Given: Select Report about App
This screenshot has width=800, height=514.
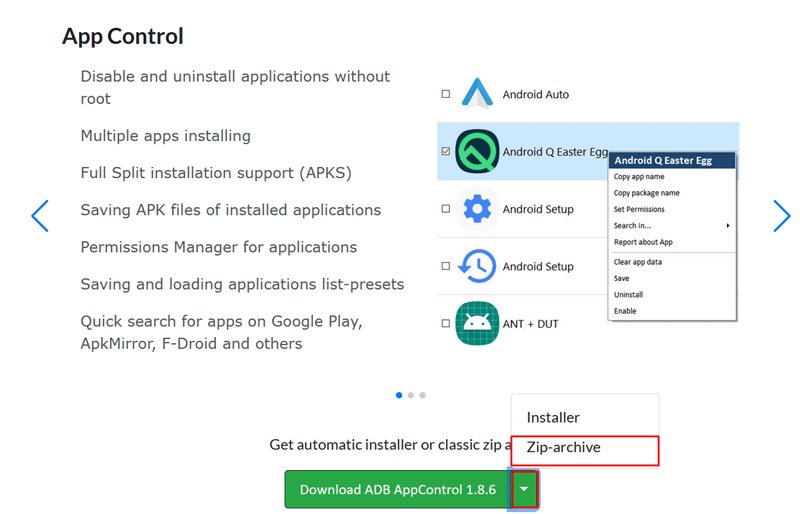Looking at the screenshot, I should [x=643, y=242].
